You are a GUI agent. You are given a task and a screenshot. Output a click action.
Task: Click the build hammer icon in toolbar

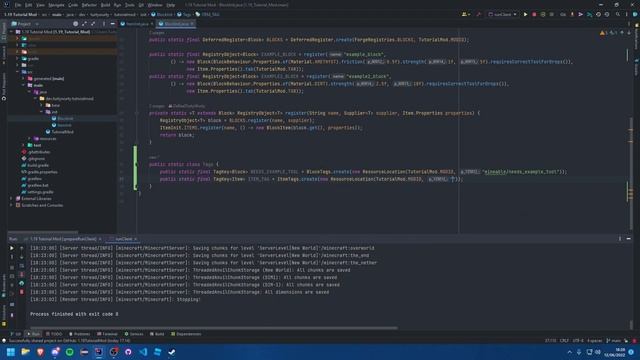(478, 14)
